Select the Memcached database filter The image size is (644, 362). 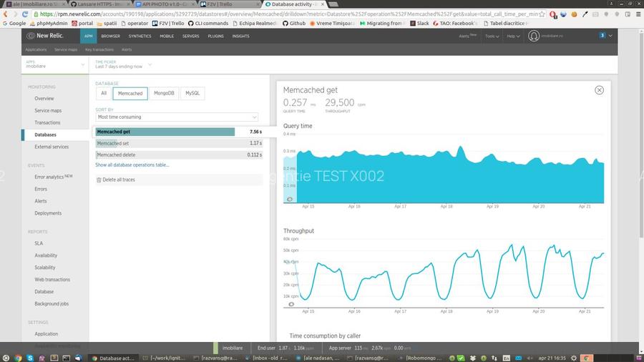click(x=130, y=93)
